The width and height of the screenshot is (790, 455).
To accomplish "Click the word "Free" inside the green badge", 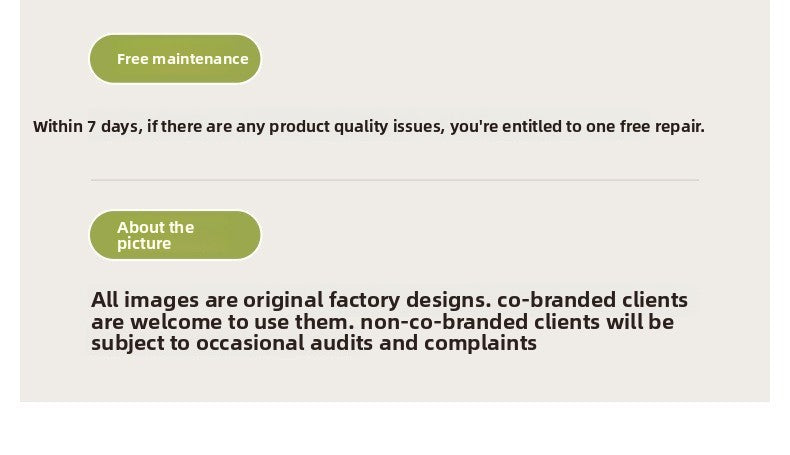I will tap(133, 59).
